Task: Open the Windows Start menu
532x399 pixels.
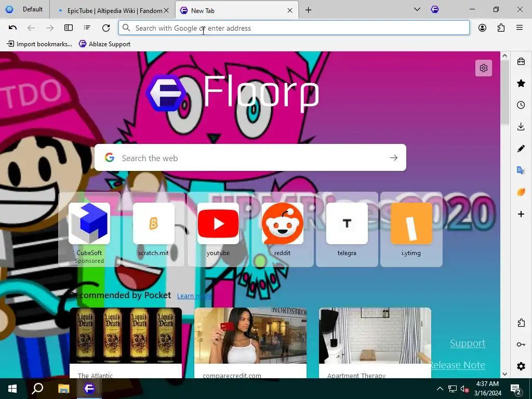Action: pos(12,389)
